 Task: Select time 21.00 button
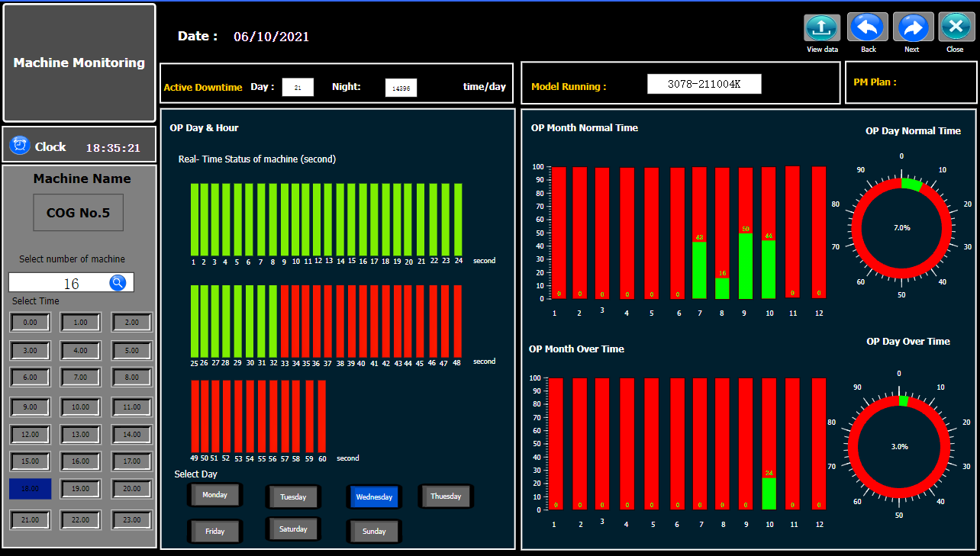coord(30,520)
